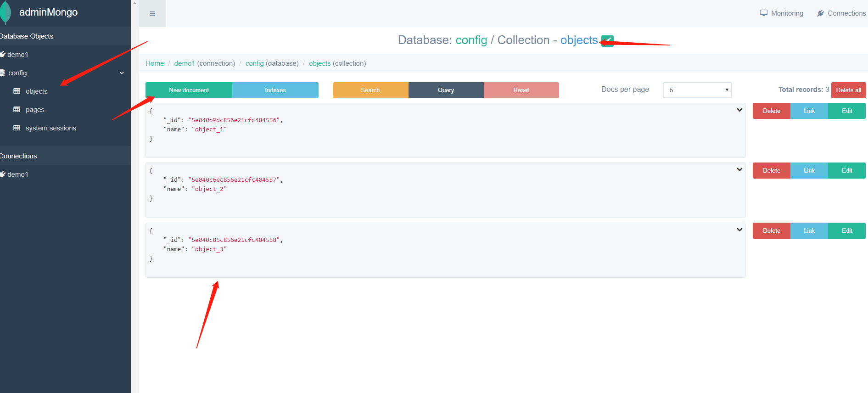Edit the object_3 document

tap(847, 230)
